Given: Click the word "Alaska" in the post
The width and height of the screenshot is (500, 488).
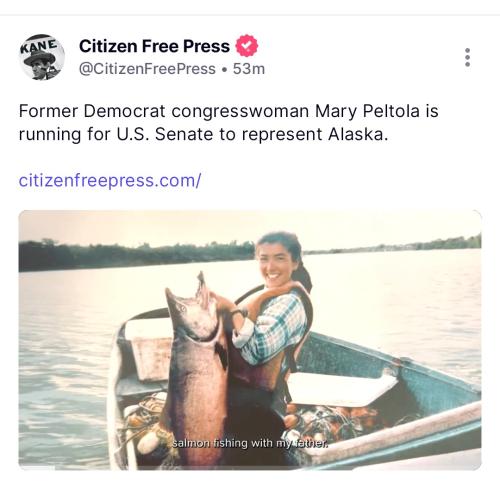Looking at the screenshot, I should (358, 134).
